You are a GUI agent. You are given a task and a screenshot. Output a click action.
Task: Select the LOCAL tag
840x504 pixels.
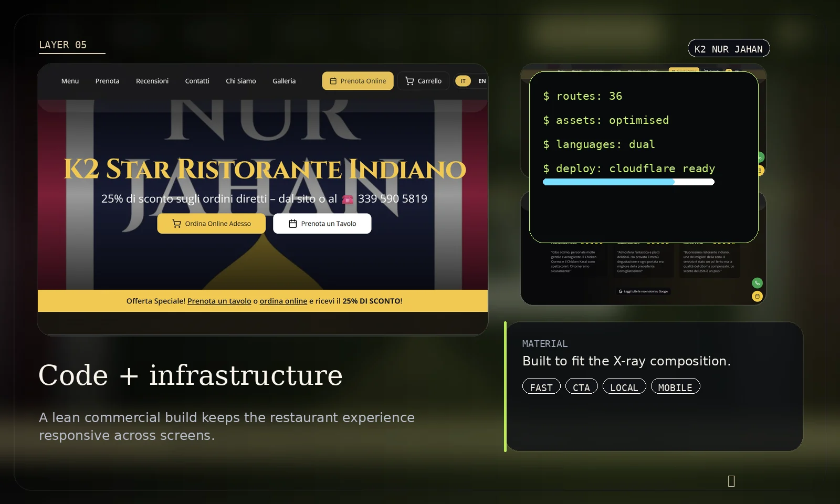click(624, 386)
